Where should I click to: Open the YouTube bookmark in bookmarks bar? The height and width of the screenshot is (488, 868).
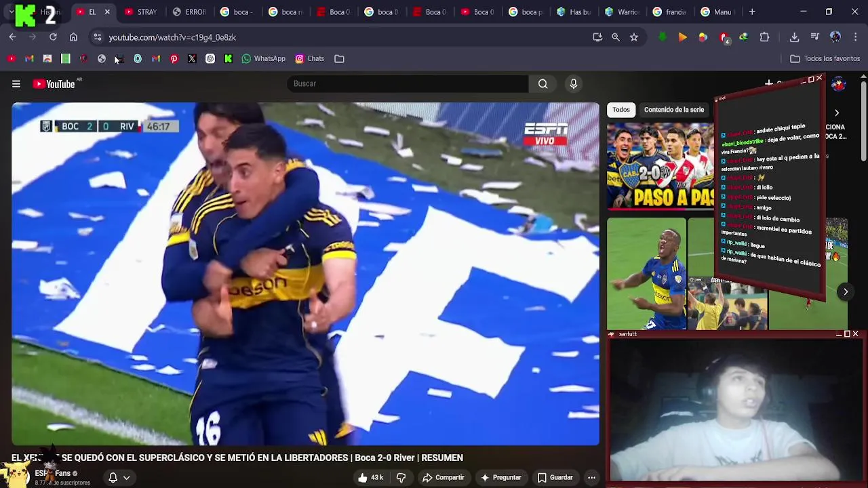point(12,59)
